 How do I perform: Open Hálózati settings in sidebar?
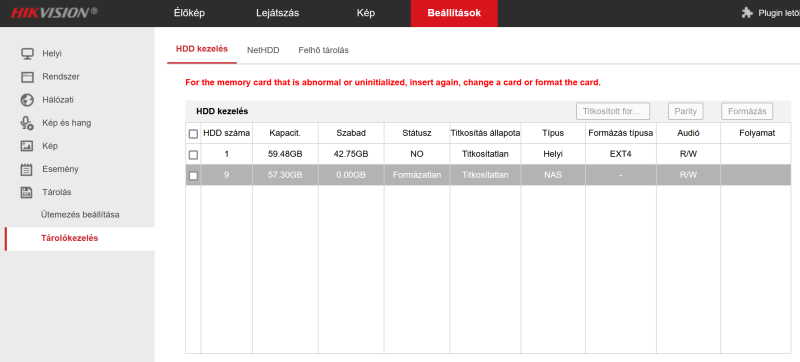point(58,100)
